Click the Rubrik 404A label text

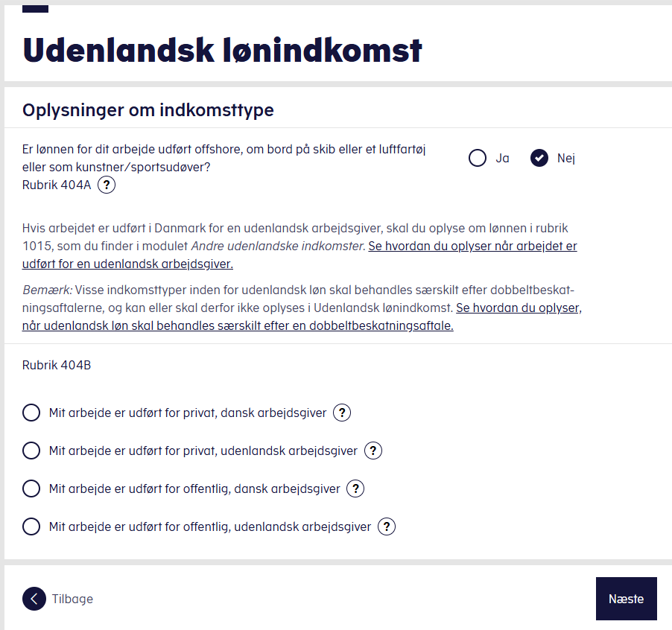pos(57,185)
